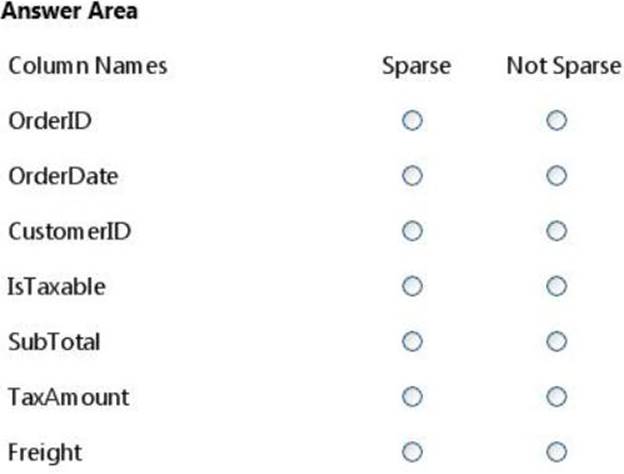The width and height of the screenshot is (624, 474).
Task: Select Not Sparse for OrderID
Action: 557,121
